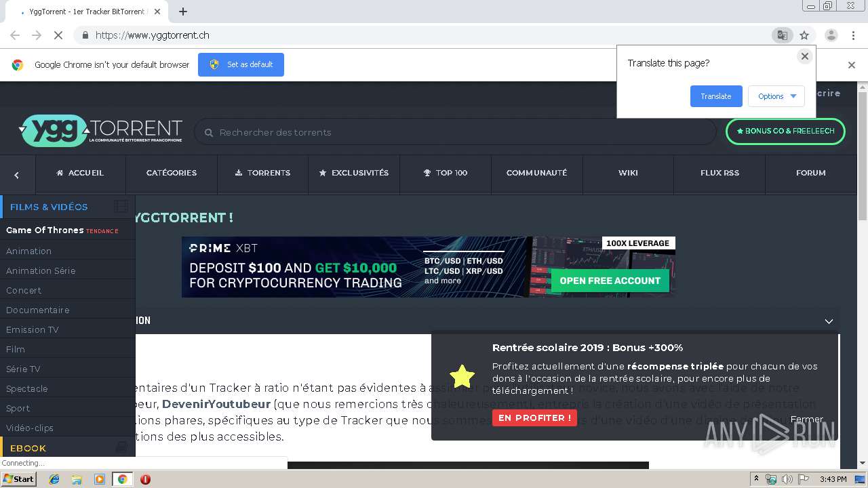Open the translate Options dropdown

tap(776, 96)
